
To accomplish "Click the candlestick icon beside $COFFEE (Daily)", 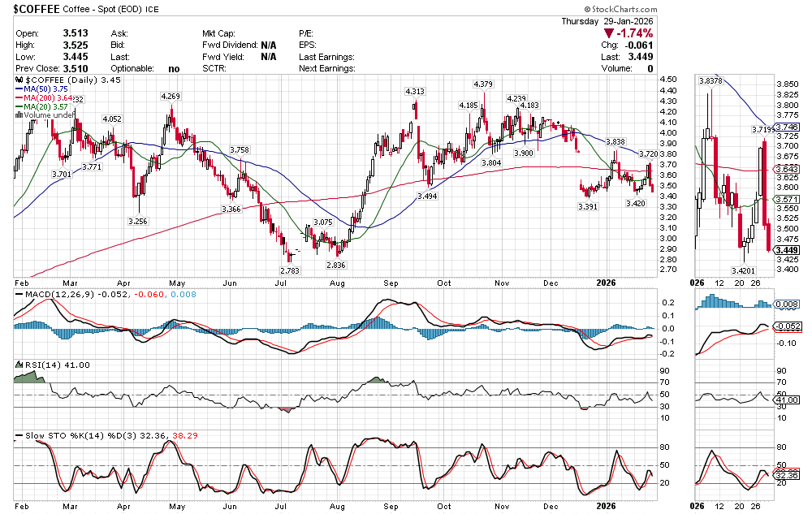I will coord(19,80).
